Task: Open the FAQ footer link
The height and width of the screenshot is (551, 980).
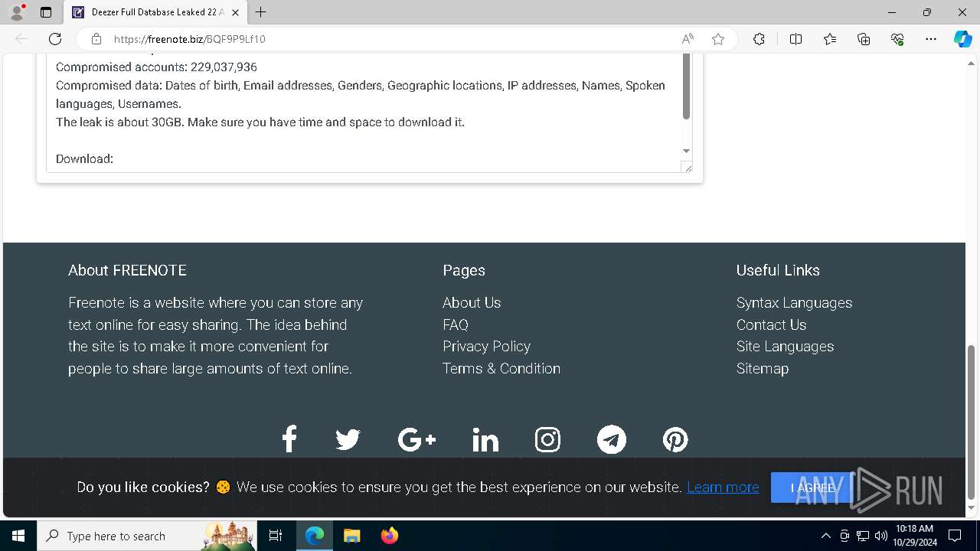Action: (x=456, y=324)
